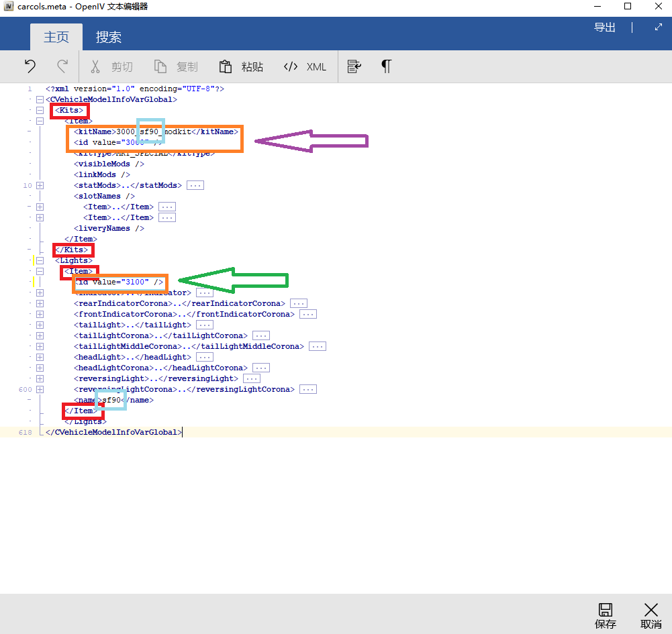This screenshot has width=672, height=634.
Task: Collapse the CVehicleModelInfoVarGlobal node
Action: pos(40,99)
